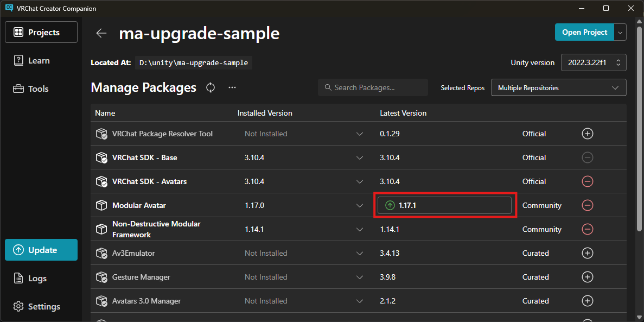Image resolution: width=644 pixels, height=322 pixels.
Task: Click the Open Project button
Action: [x=584, y=32]
